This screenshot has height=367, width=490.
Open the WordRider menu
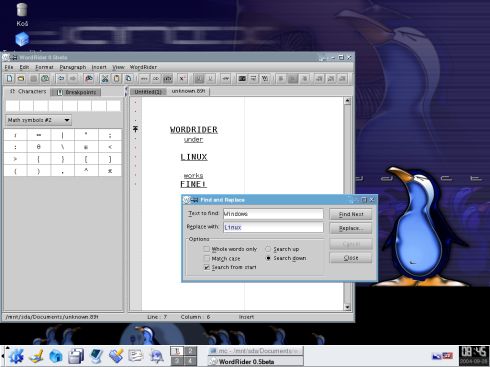tap(143, 67)
